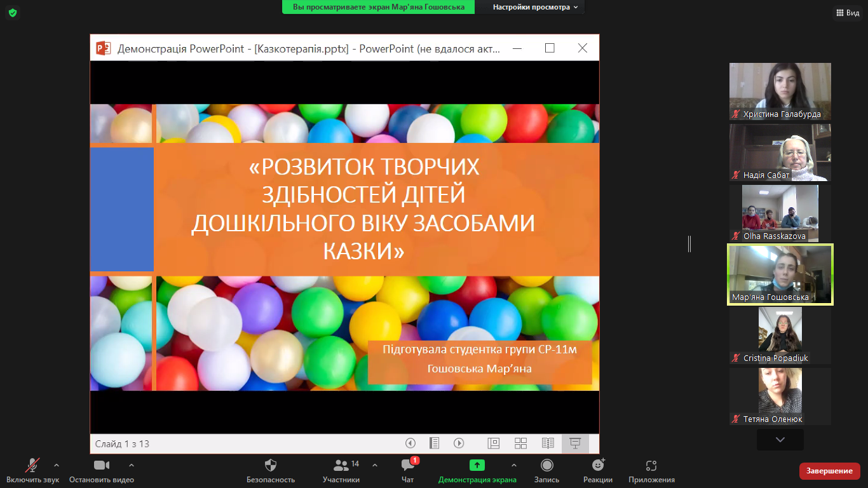Screen dimensions: 868x488
Task: Open the Безопасность security icon
Action: 271,466
